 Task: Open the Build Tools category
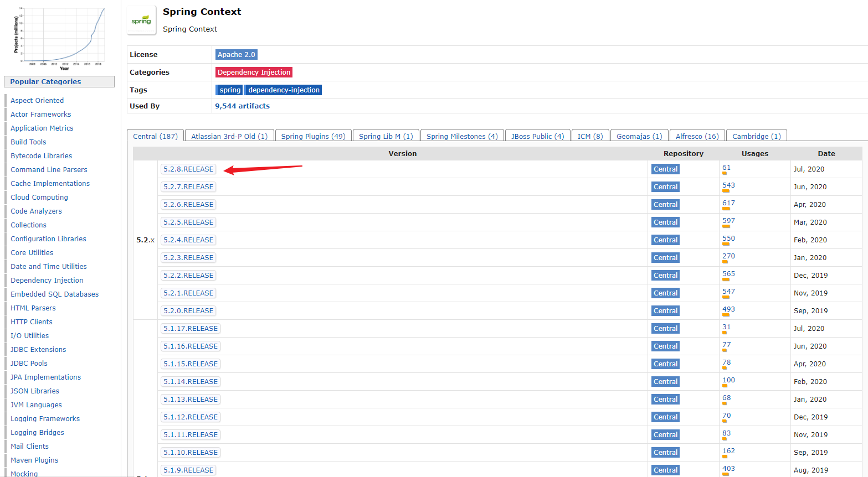pos(28,142)
